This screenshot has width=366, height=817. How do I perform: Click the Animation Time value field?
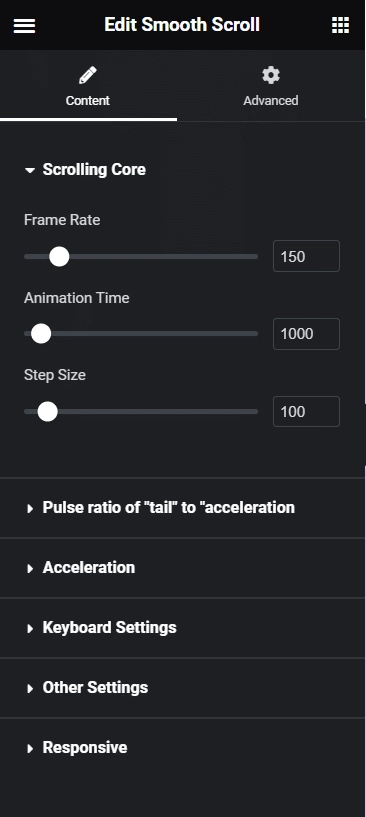pyautogui.click(x=306, y=333)
